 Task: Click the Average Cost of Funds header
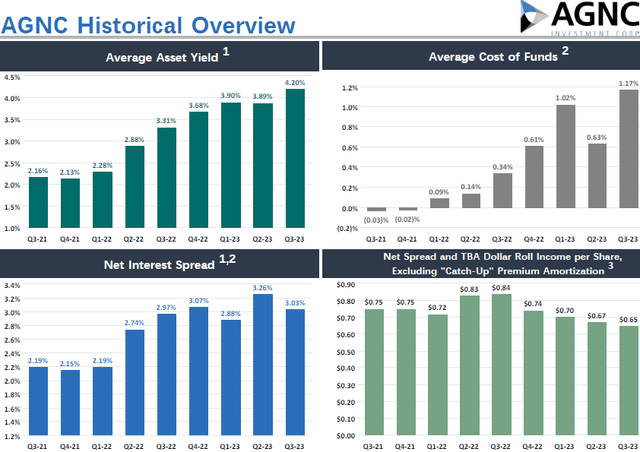[481, 56]
